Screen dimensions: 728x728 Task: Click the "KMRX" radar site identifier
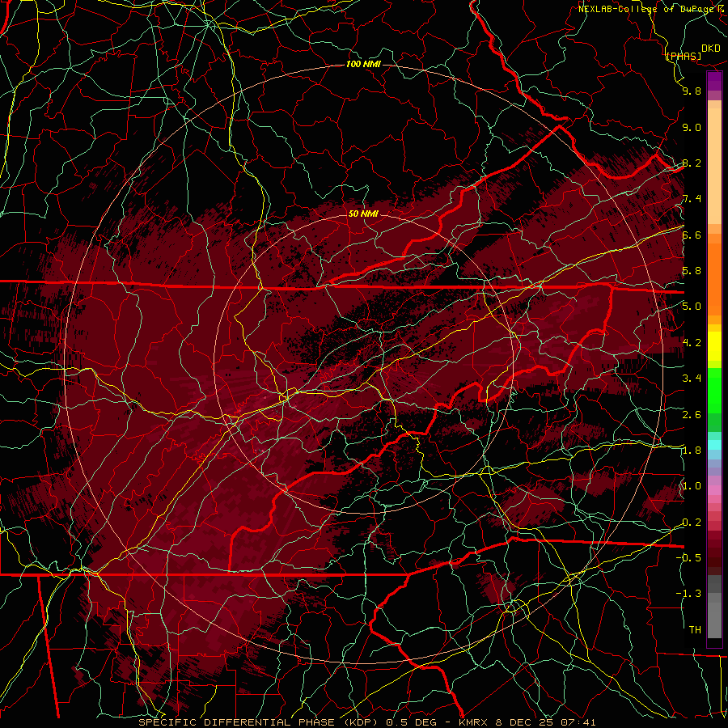475,722
